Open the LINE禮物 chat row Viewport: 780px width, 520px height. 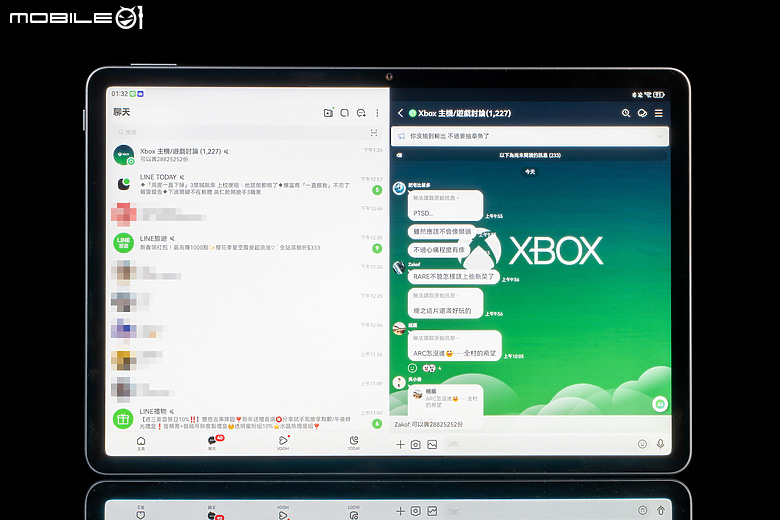(x=247, y=418)
